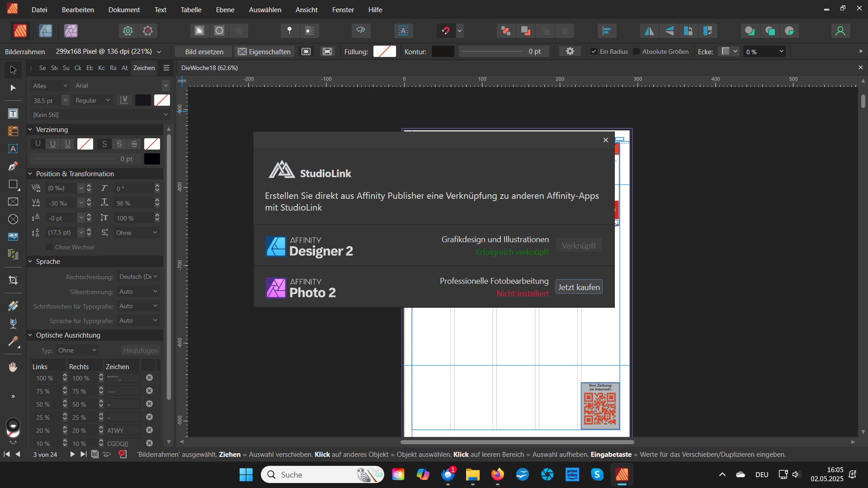Click the Verknüpft button for Designer 2
The image size is (868, 488).
579,245
